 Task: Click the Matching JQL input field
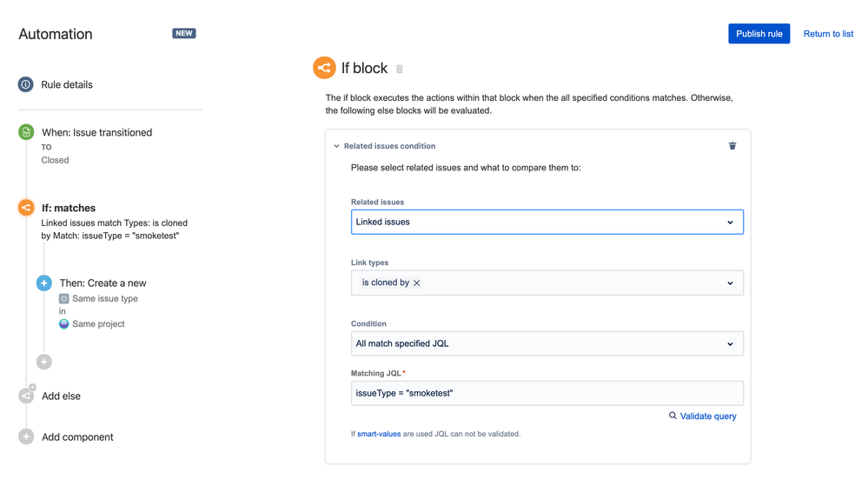547,393
